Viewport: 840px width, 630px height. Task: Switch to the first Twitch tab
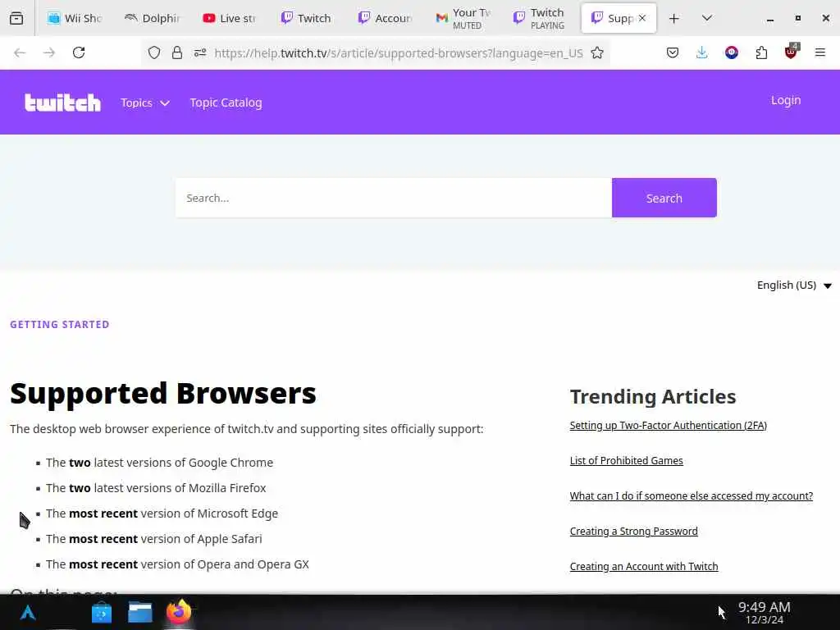click(x=307, y=18)
